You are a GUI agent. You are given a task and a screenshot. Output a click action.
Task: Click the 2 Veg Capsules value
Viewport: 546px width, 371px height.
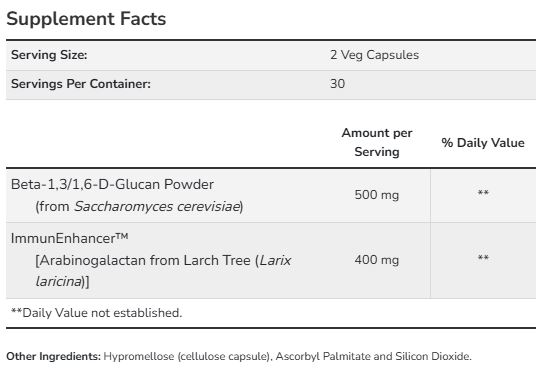click(374, 55)
